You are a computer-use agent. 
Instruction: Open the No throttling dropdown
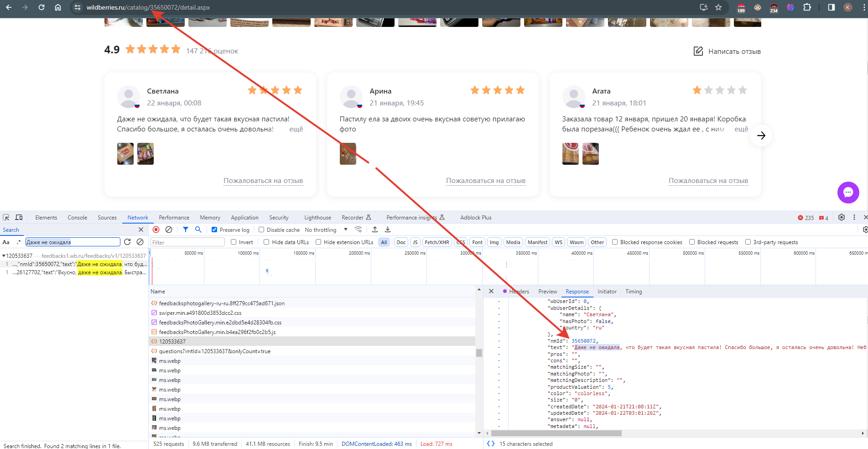click(x=326, y=230)
